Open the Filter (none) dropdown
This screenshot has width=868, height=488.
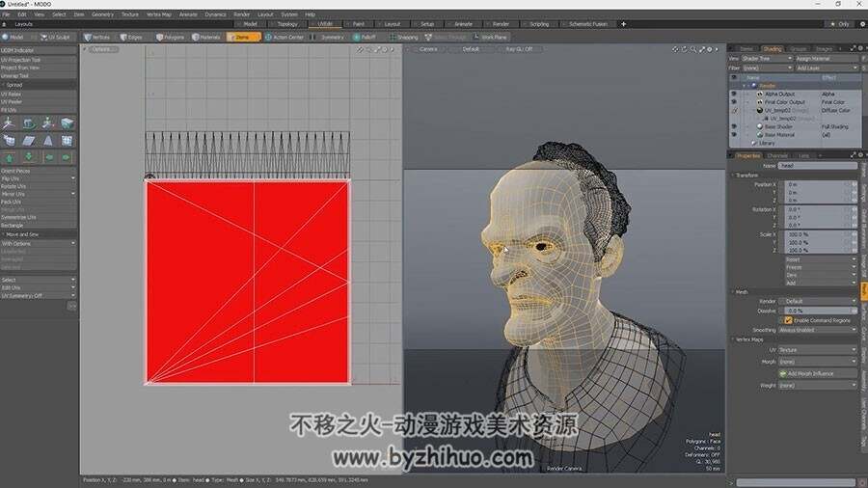tap(767, 68)
